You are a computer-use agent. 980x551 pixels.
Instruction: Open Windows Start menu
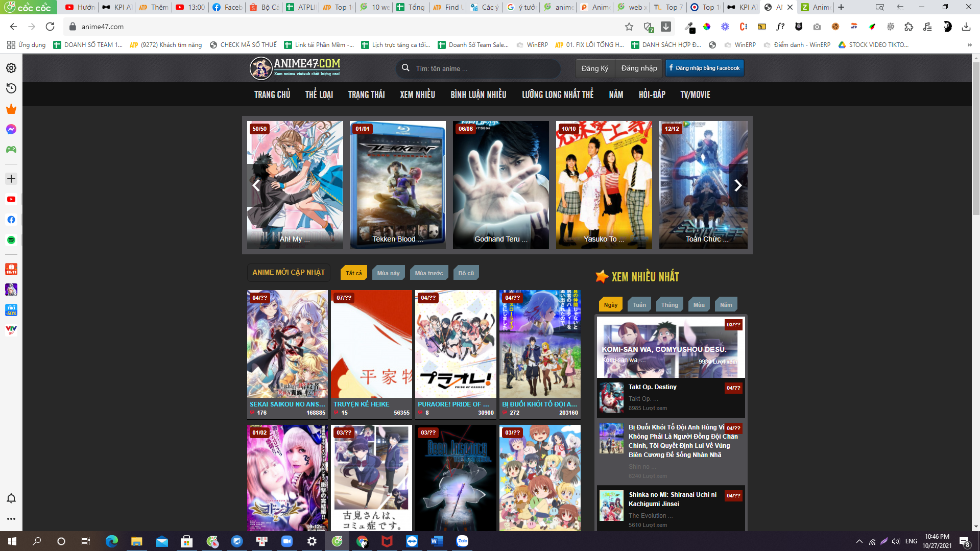(12, 541)
